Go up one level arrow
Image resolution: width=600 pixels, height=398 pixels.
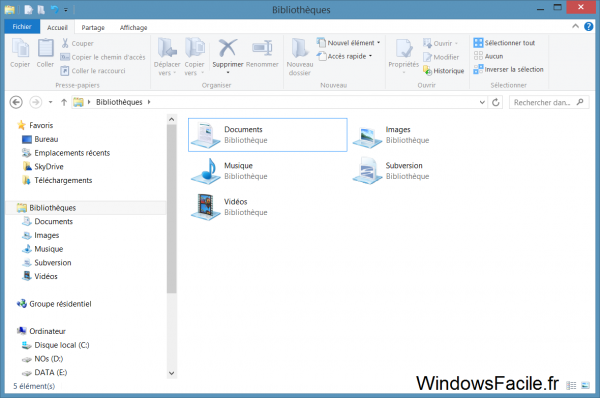pyautogui.click(x=64, y=102)
